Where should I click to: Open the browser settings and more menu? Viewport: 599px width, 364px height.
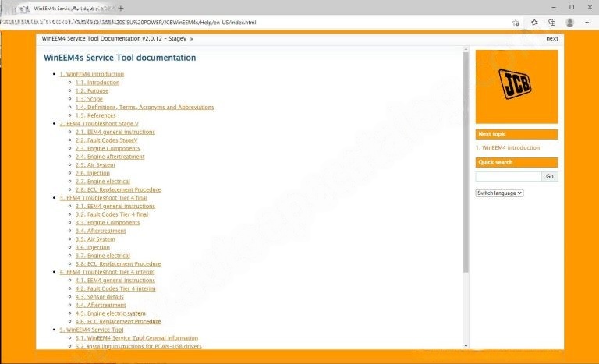click(x=588, y=23)
